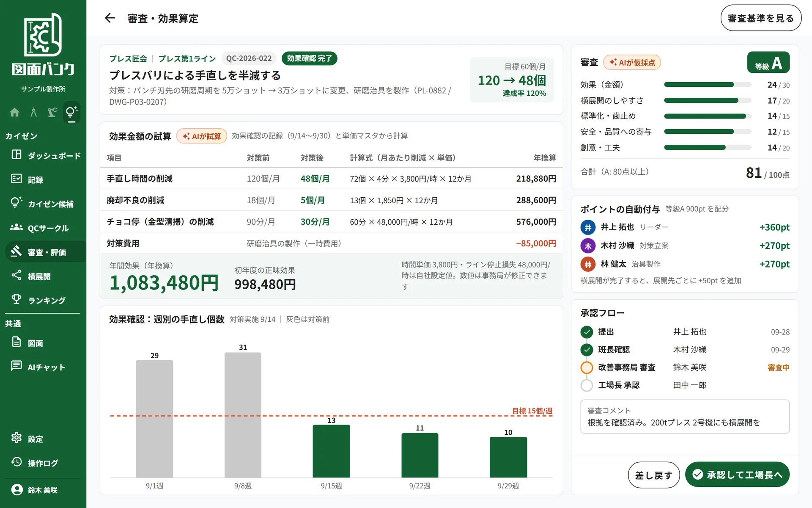This screenshot has height=508, width=812.
Task: Select the robot arm module icon
Action: coord(52,112)
